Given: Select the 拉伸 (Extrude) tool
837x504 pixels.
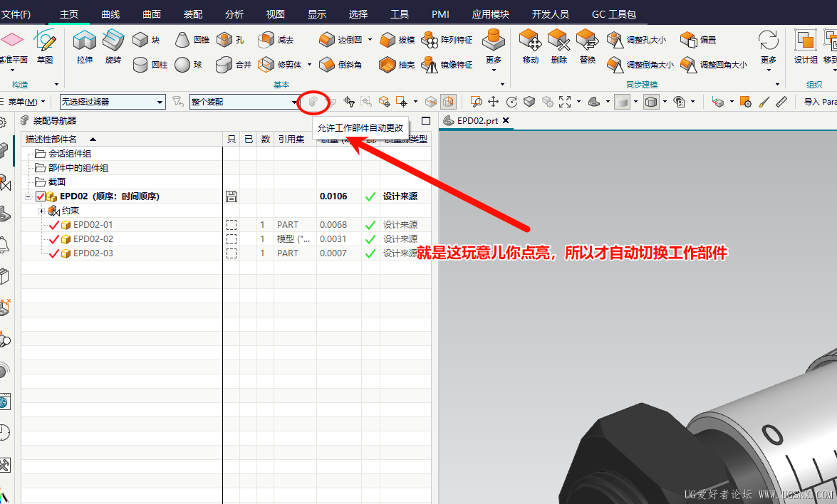Looking at the screenshot, I should coord(84,47).
